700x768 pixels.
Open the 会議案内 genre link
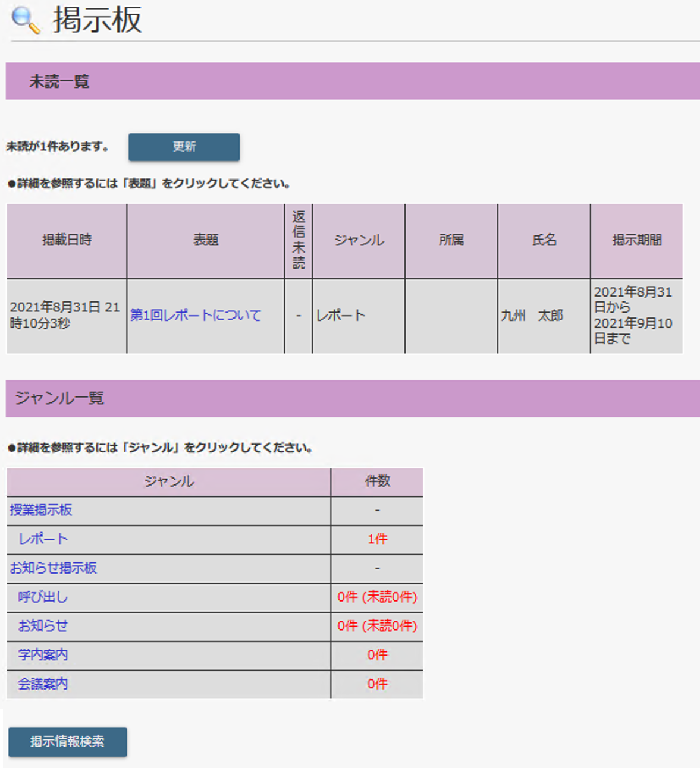[x=43, y=684]
